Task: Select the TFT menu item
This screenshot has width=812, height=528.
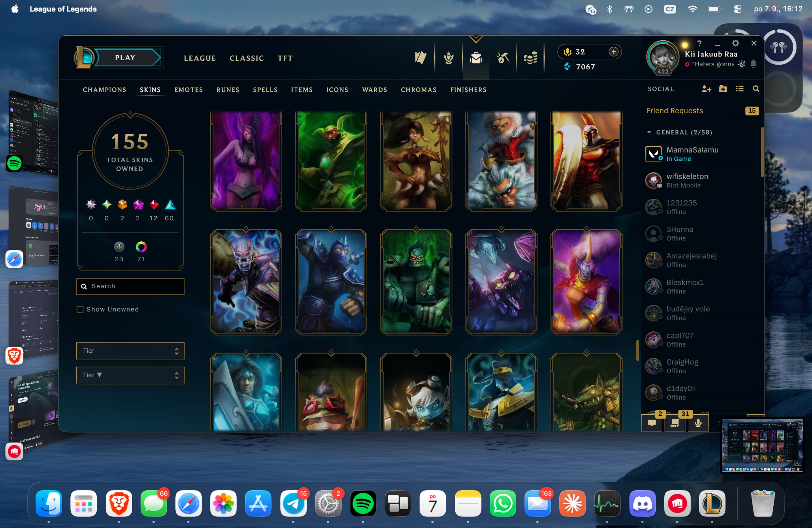Action: [285, 58]
